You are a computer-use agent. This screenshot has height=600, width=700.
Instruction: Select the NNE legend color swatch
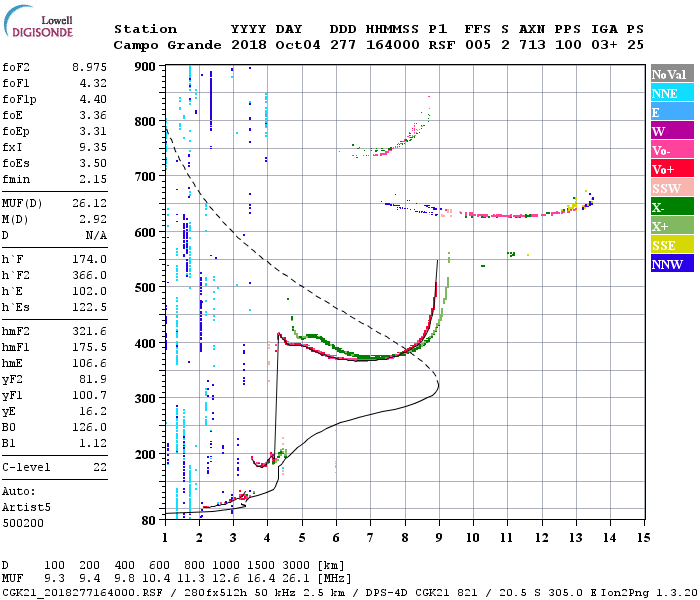(672, 93)
